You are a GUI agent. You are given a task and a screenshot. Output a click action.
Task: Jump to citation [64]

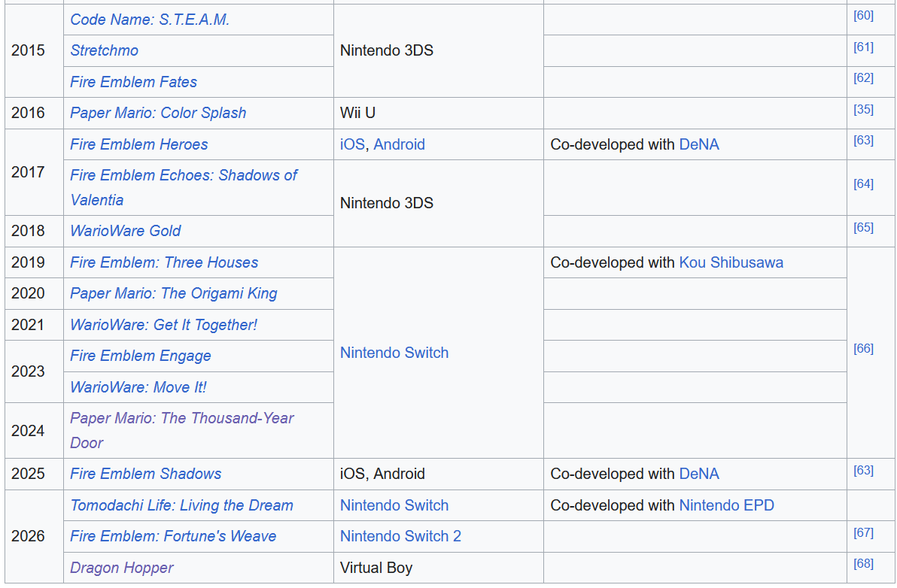coord(863,184)
